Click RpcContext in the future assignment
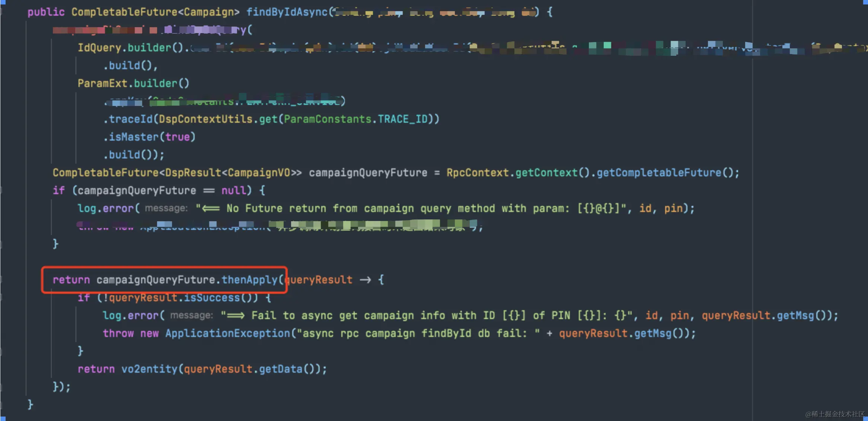This screenshot has height=421, width=868. pyautogui.click(x=478, y=173)
